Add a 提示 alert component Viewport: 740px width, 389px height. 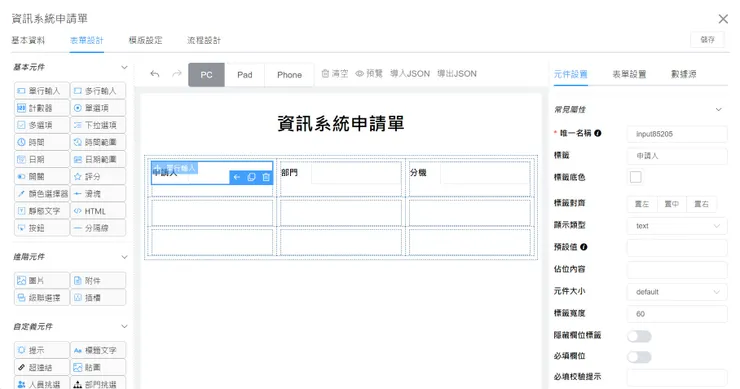pyautogui.click(x=42, y=350)
